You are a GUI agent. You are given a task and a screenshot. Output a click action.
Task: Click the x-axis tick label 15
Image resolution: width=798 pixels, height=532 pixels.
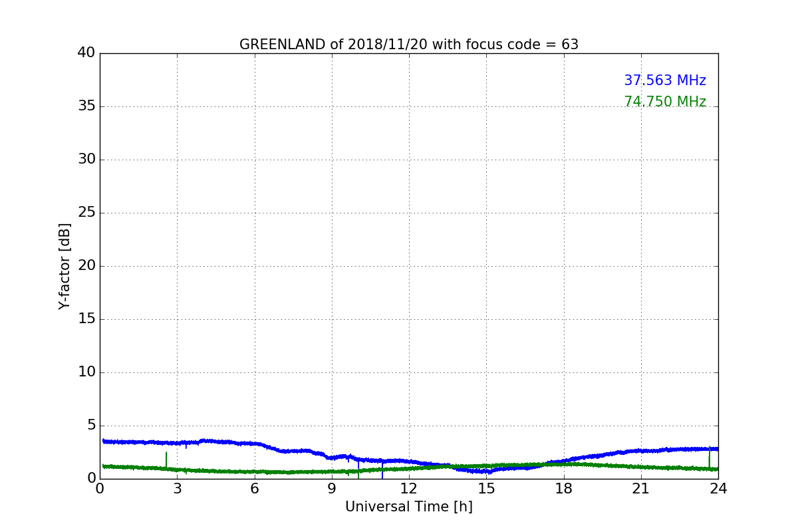pos(486,489)
